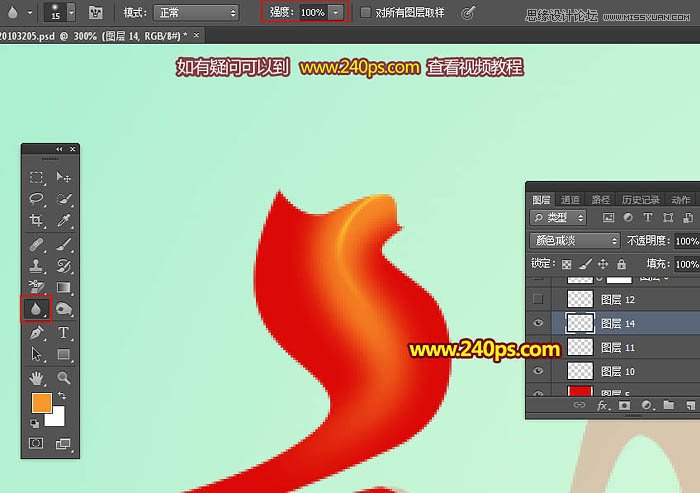Open brush panel toggle in options bar
This screenshot has height=493, width=700.
tap(95, 13)
